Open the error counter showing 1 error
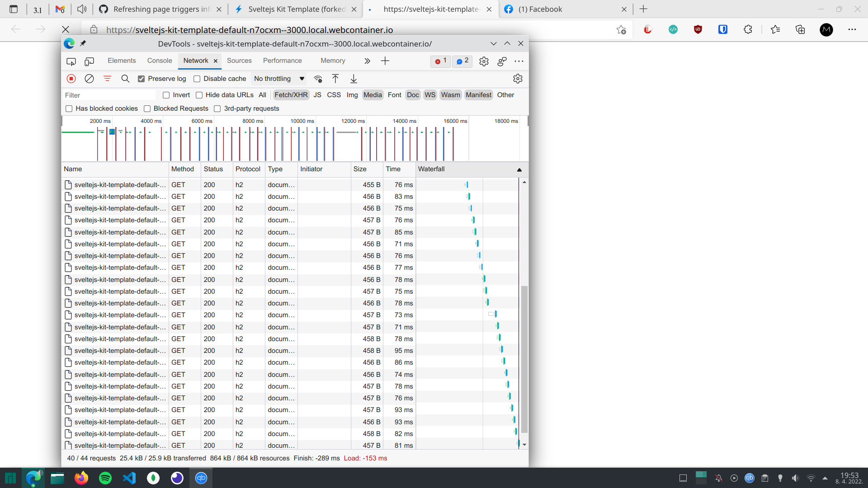The height and width of the screenshot is (488, 868). click(x=440, y=61)
